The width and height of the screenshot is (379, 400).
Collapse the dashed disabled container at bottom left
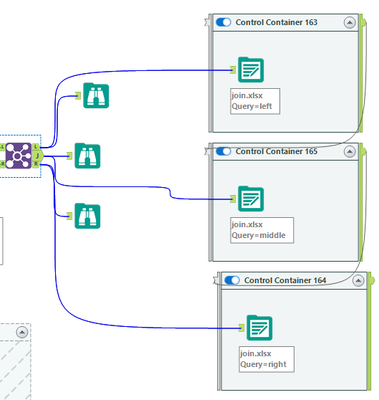pyautogui.click(x=22, y=332)
